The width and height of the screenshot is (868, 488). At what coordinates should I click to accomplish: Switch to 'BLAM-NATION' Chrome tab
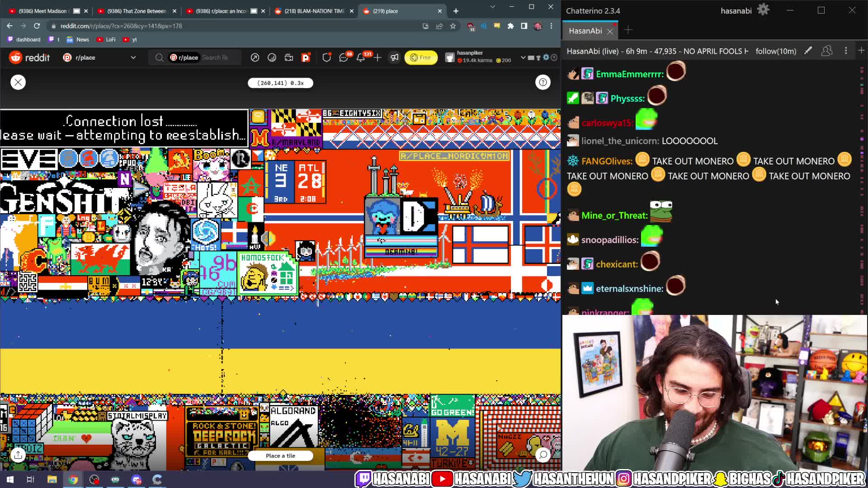314,11
